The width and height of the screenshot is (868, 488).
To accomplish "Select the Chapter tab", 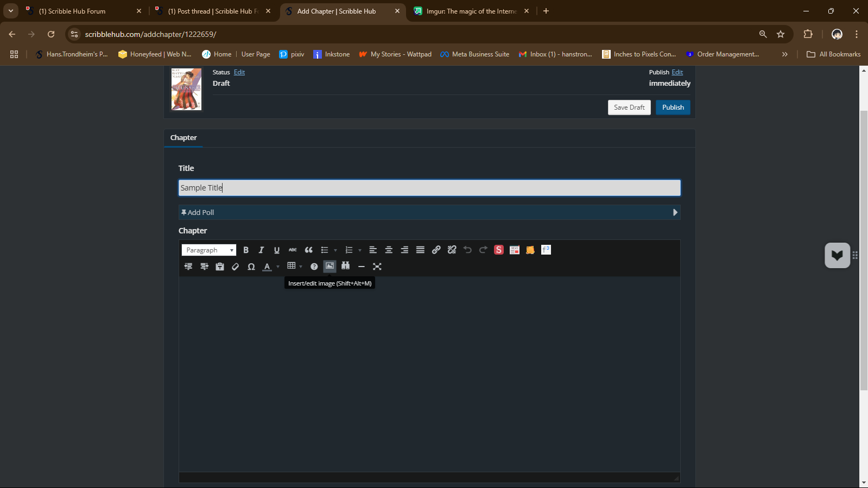I will (x=183, y=138).
